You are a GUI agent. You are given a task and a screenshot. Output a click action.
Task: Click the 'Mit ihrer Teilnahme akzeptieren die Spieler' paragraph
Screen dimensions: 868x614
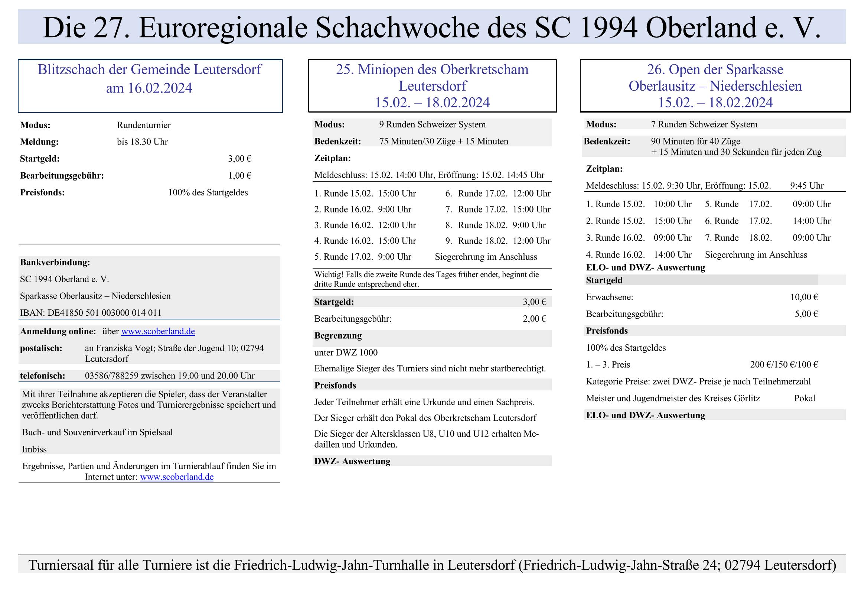coord(149,405)
